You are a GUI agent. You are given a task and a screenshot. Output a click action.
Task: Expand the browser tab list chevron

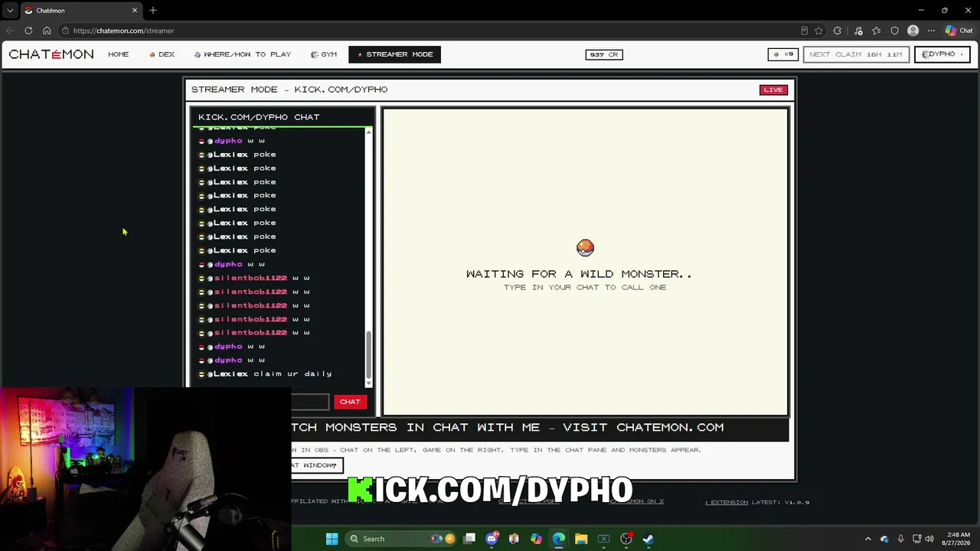[x=10, y=10]
